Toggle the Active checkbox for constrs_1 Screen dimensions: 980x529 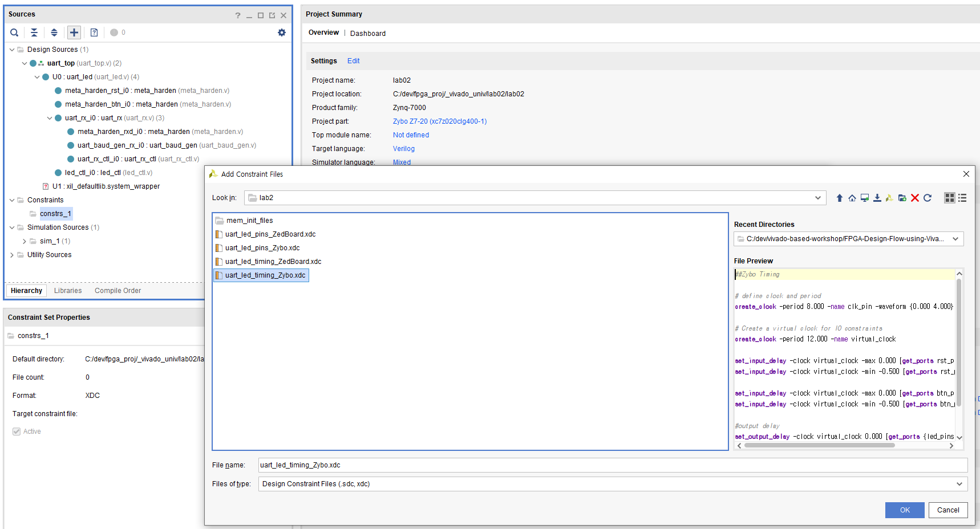pos(17,432)
